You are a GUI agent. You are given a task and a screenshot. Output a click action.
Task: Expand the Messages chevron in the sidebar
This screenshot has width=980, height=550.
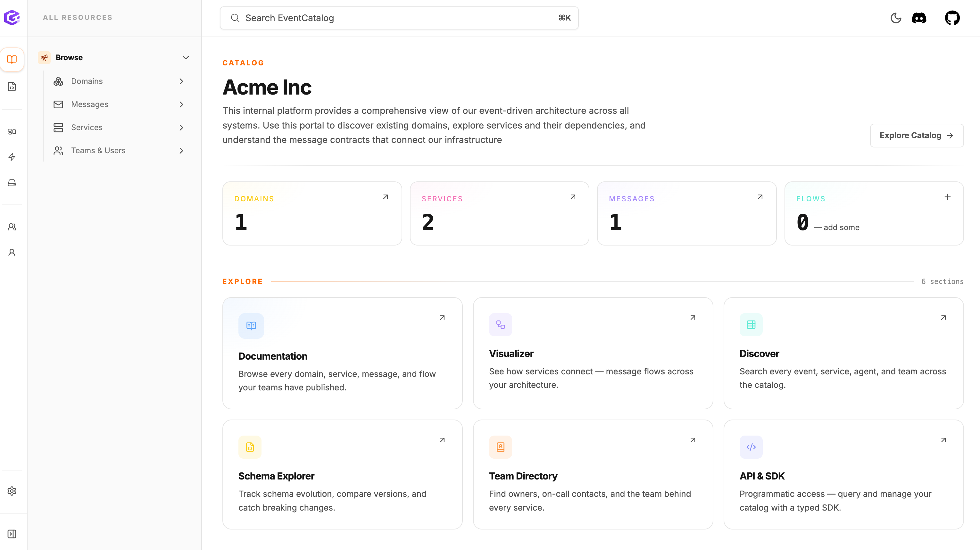181,104
